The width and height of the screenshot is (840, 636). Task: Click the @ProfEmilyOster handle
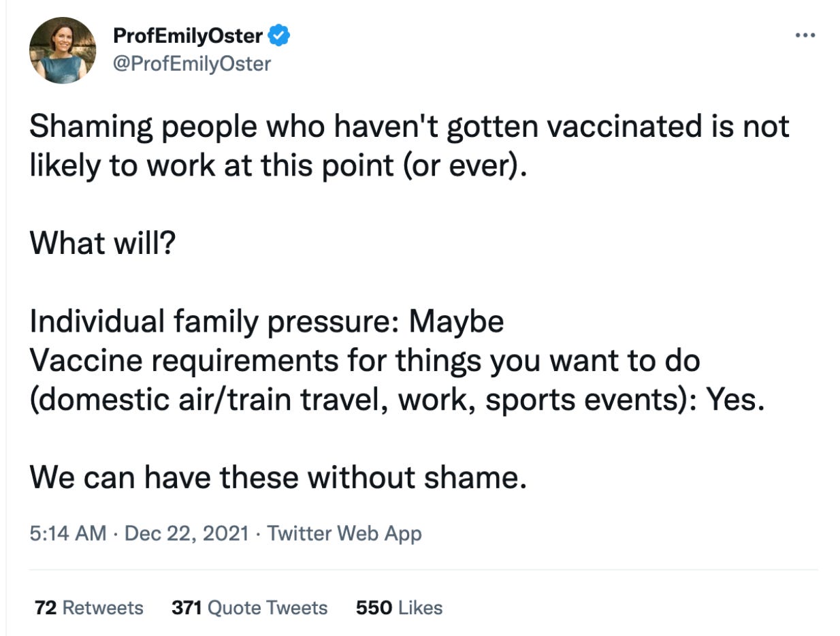click(x=192, y=63)
